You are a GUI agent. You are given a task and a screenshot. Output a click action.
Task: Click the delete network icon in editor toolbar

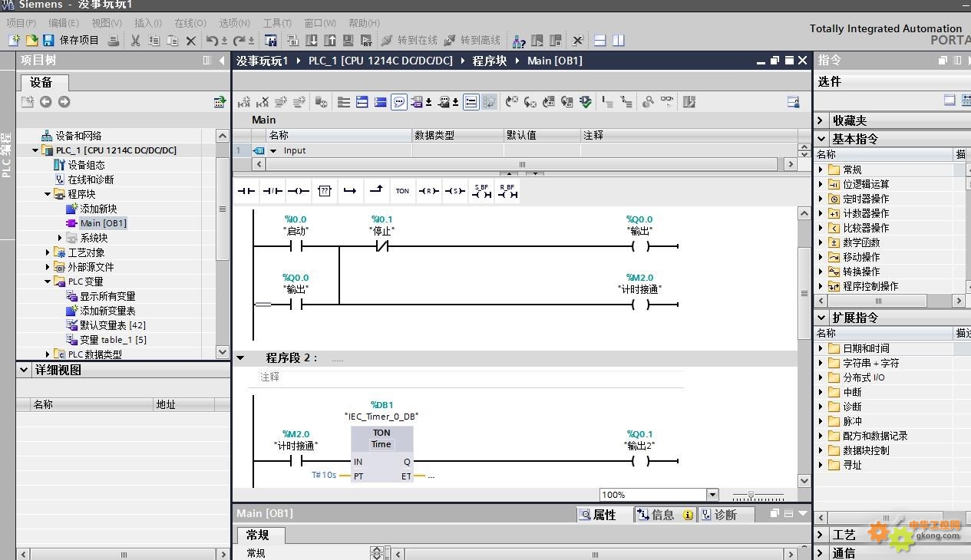click(x=263, y=102)
